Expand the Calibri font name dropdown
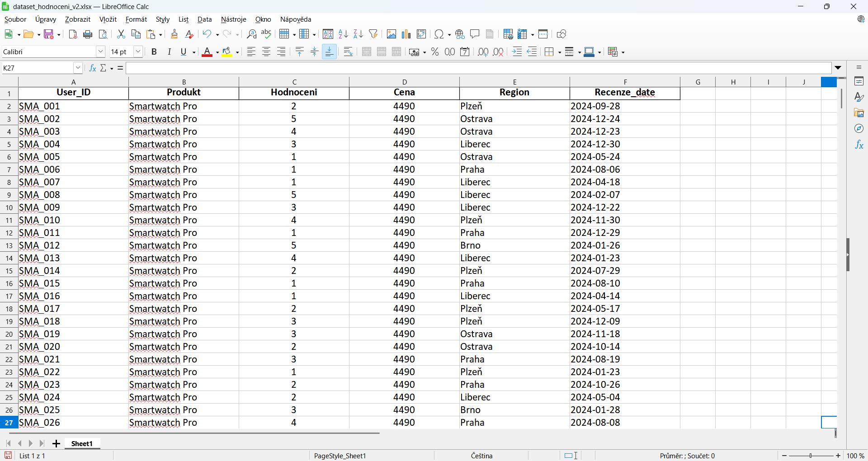Viewport: 868px width, 461px height. [101, 52]
